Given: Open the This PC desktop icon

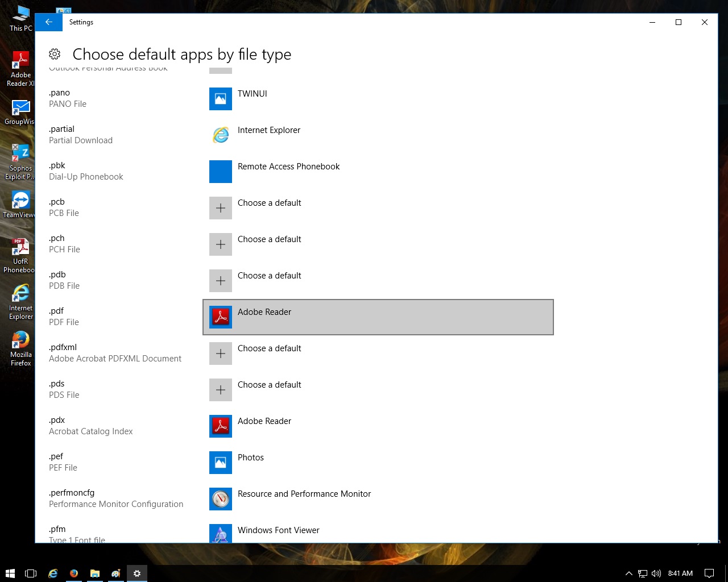Looking at the screenshot, I should 20,18.
